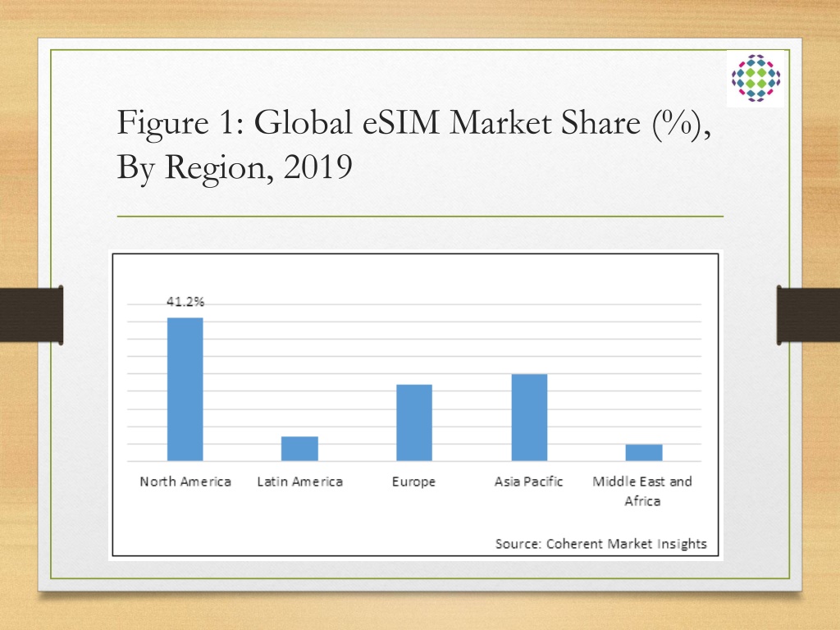The width and height of the screenshot is (840, 630).
Task: Click the Coherent Market Insights logo
Action: tap(756, 78)
